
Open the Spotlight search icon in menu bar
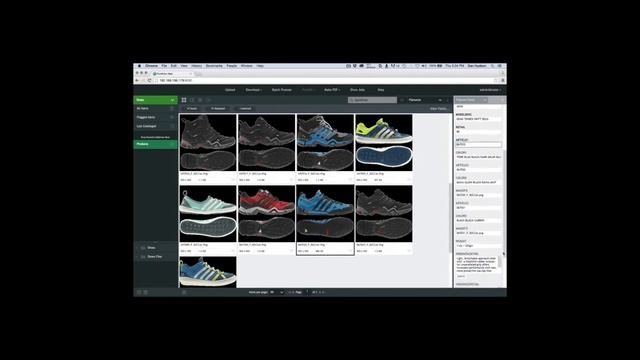[493, 66]
